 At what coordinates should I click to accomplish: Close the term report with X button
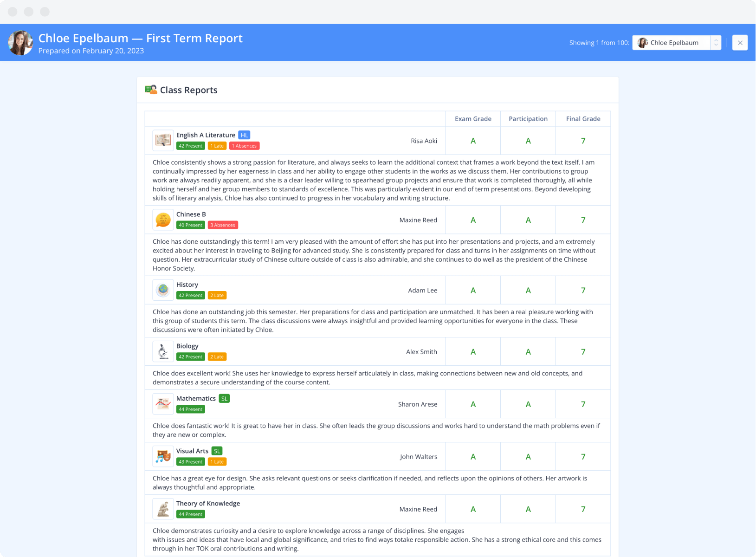[x=740, y=43]
